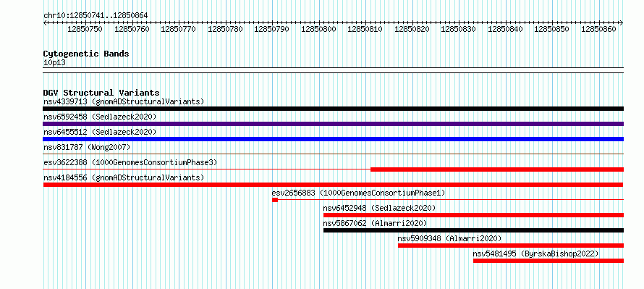Click the chr10:12850741..12850864 region label
Viewport: 644px width, 289px height.
(96, 16)
